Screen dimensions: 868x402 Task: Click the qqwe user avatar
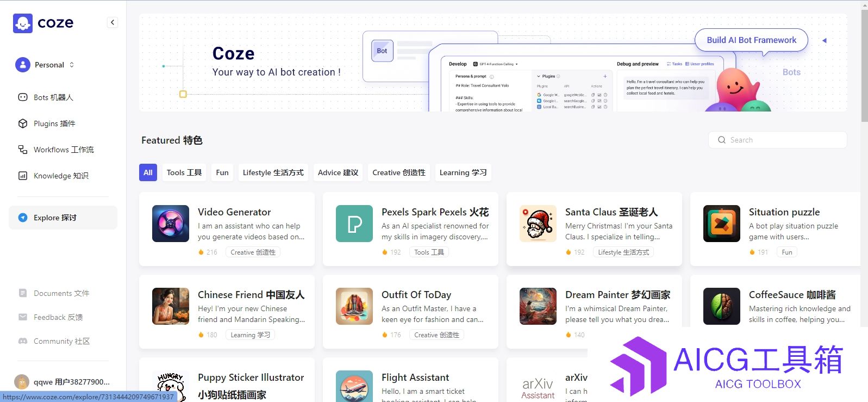coord(22,382)
